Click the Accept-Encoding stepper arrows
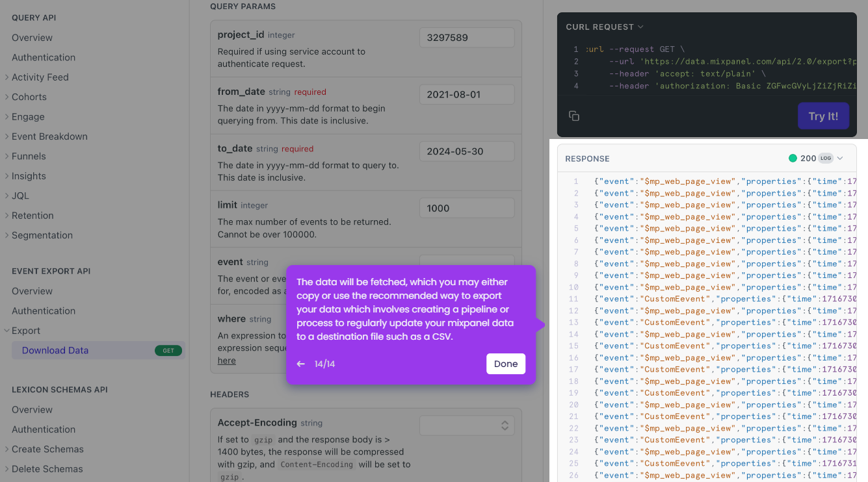The width and height of the screenshot is (868, 482). click(505, 425)
